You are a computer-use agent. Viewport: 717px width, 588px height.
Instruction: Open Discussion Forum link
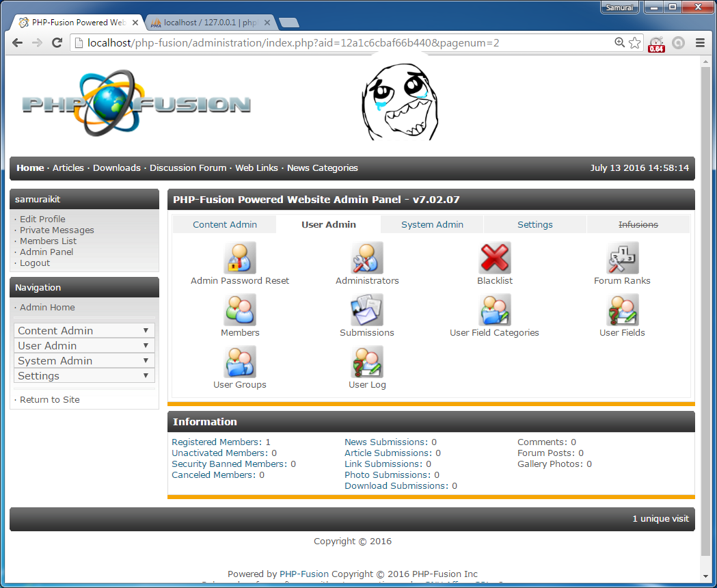coord(188,168)
